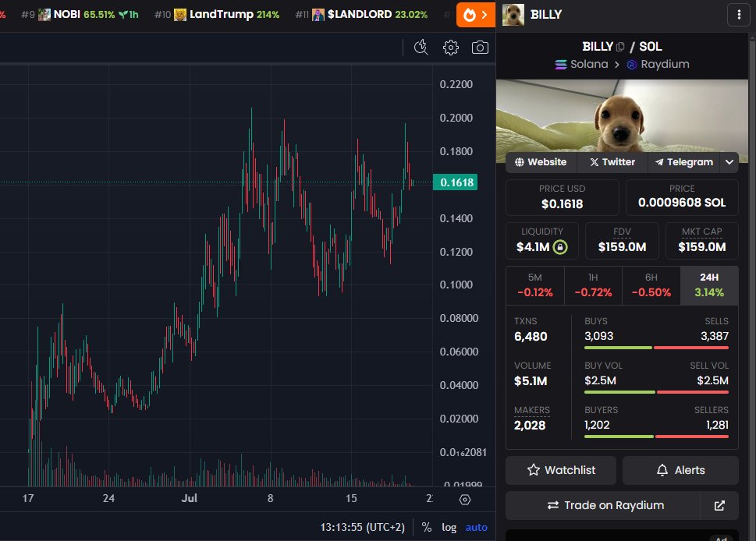This screenshot has width=756, height=541.
Task: Click the Raydium DEX logo
Action: click(632, 65)
